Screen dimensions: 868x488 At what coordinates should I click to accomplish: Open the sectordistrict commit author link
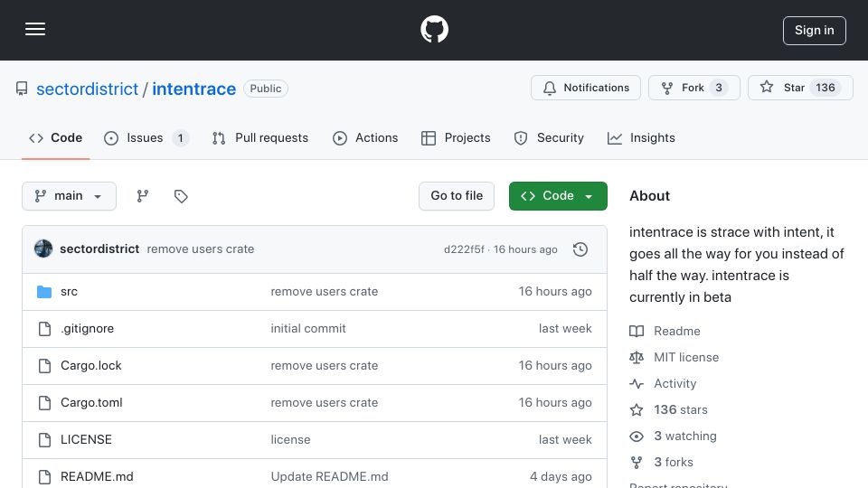[99, 249]
